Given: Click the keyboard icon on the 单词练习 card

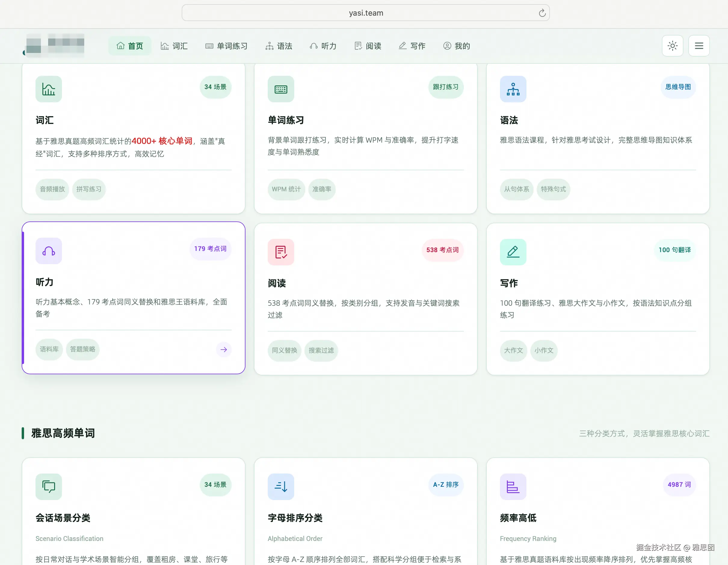Looking at the screenshot, I should pyautogui.click(x=281, y=89).
